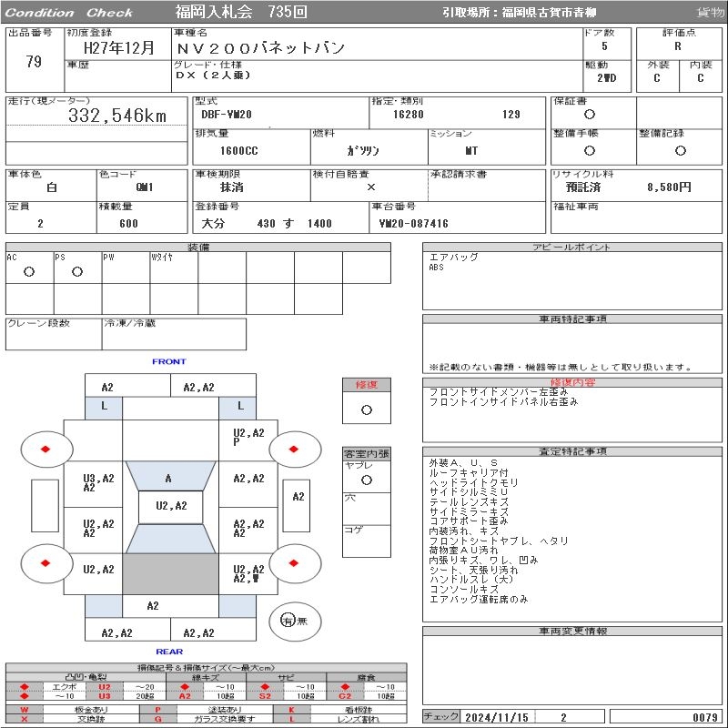Click the color code QM1
This screenshot has width=728, height=728.
pyautogui.click(x=145, y=187)
